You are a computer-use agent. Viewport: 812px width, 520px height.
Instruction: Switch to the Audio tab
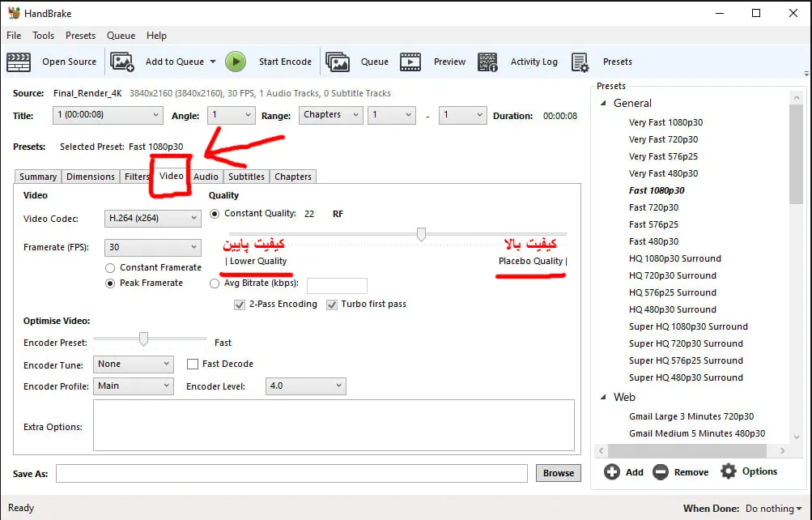[206, 177]
